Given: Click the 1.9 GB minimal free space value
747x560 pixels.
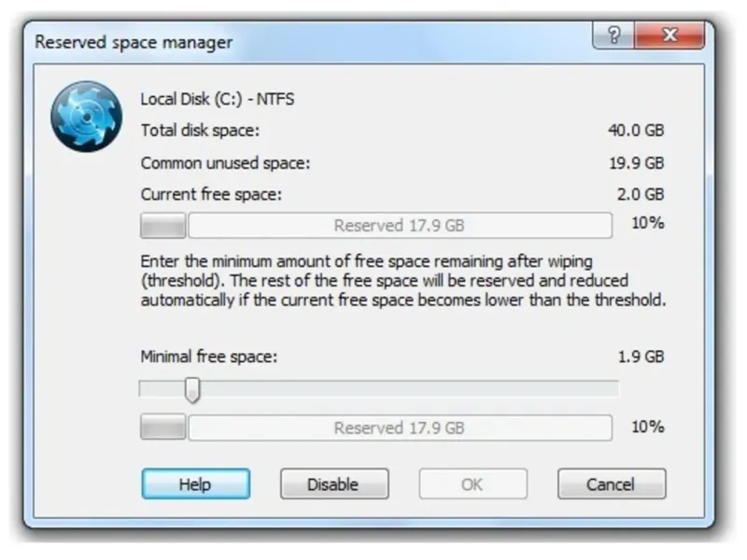Looking at the screenshot, I should coord(641,357).
